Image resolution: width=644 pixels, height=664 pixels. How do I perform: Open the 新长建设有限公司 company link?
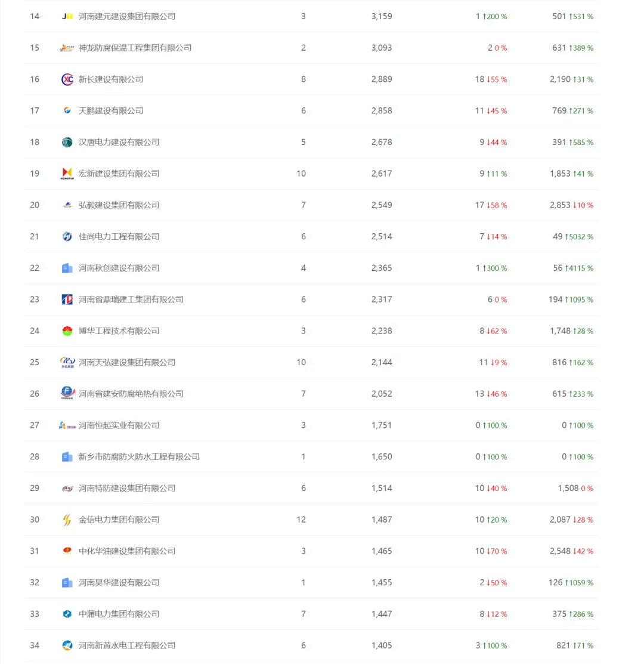click(111, 79)
